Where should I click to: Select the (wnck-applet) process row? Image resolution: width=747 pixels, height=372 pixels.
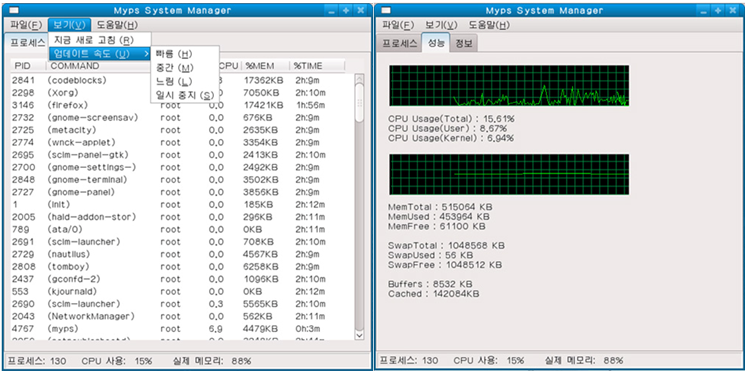pos(182,142)
